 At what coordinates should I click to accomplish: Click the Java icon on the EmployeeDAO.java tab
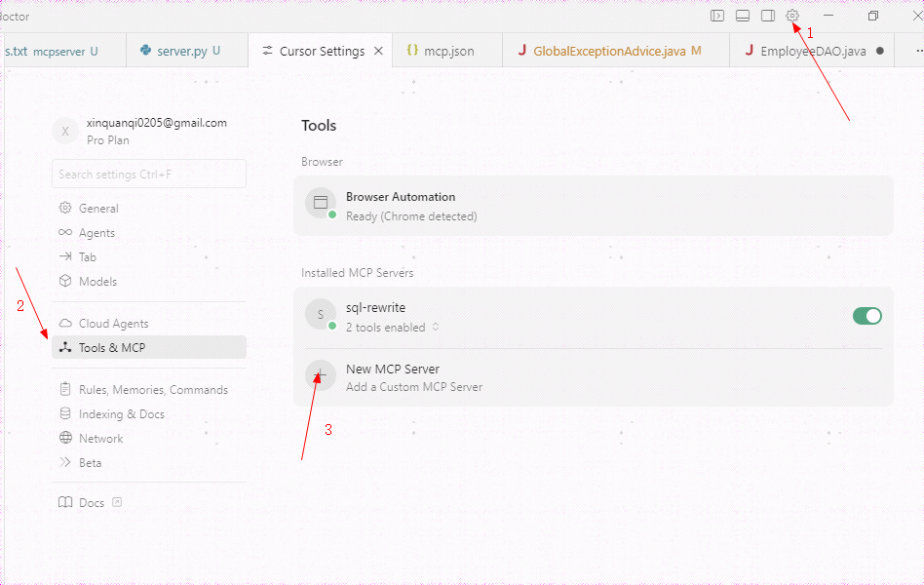pyautogui.click(x=749, y=50)
